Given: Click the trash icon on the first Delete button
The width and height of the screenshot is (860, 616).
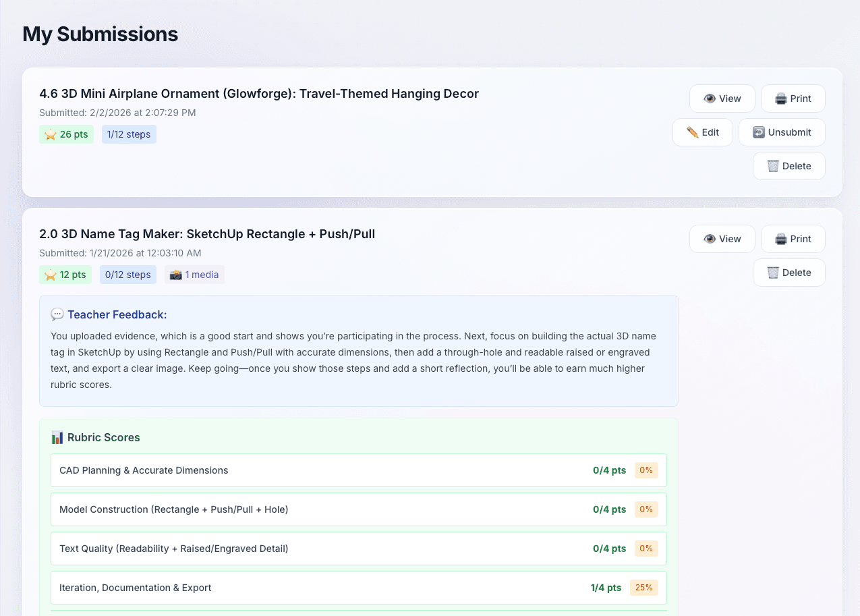Looking at the screenshot, I should point(773,165).
